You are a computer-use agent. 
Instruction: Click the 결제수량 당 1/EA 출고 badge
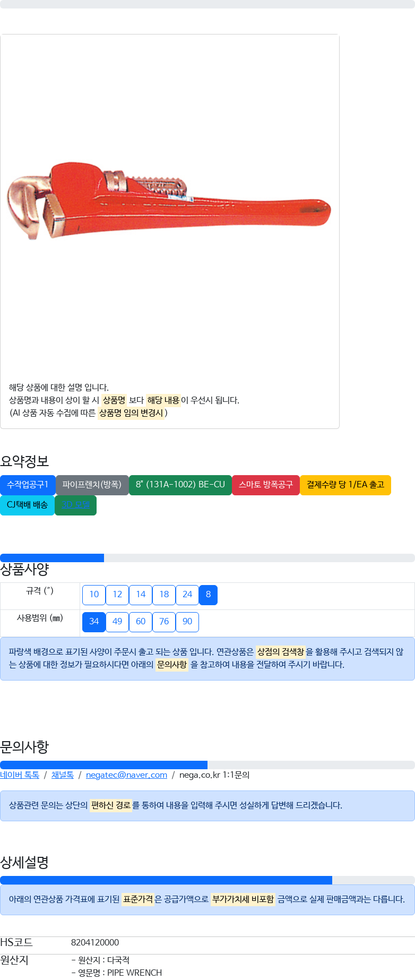tap(345, 485)
